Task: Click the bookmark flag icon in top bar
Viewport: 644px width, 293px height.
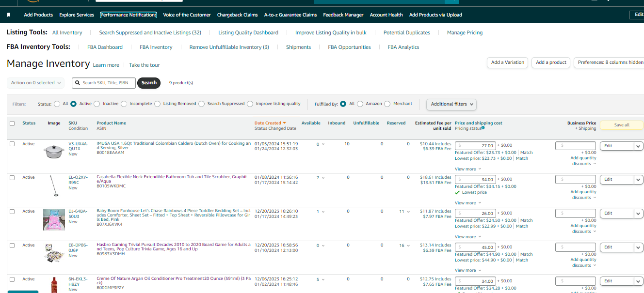Action: (x=9, y=15)
